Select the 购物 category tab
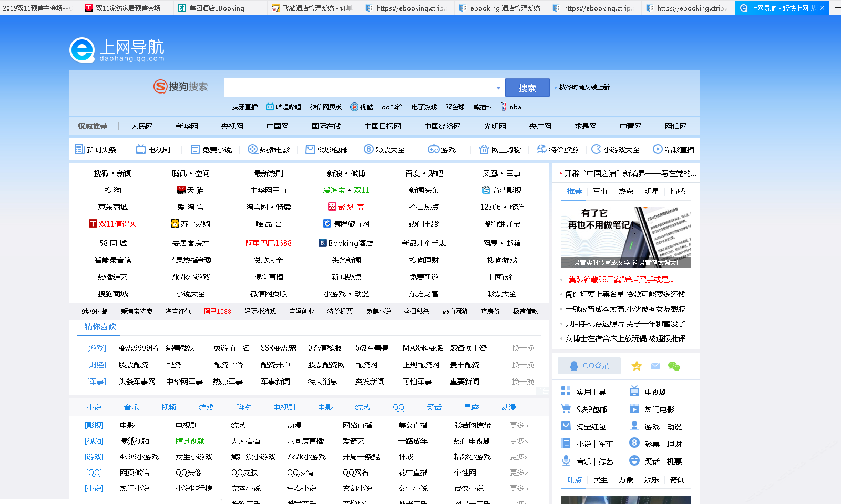841x504 pixels. point(243,407)
